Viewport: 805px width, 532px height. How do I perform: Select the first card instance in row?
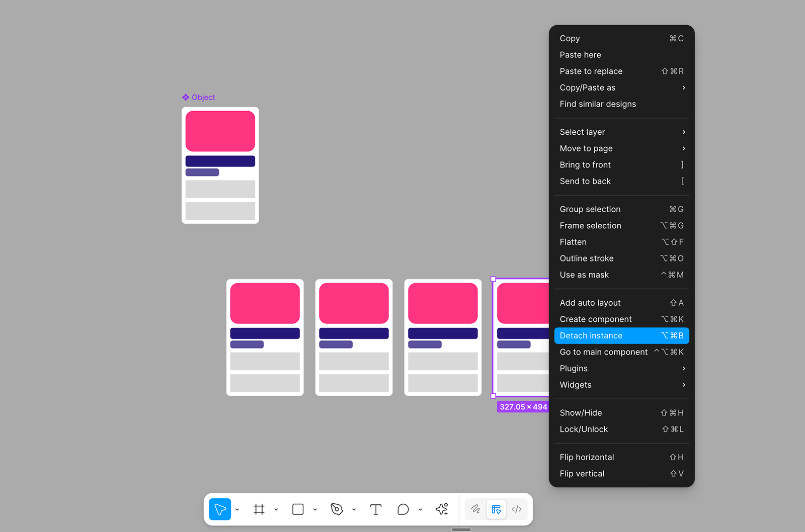265,337
